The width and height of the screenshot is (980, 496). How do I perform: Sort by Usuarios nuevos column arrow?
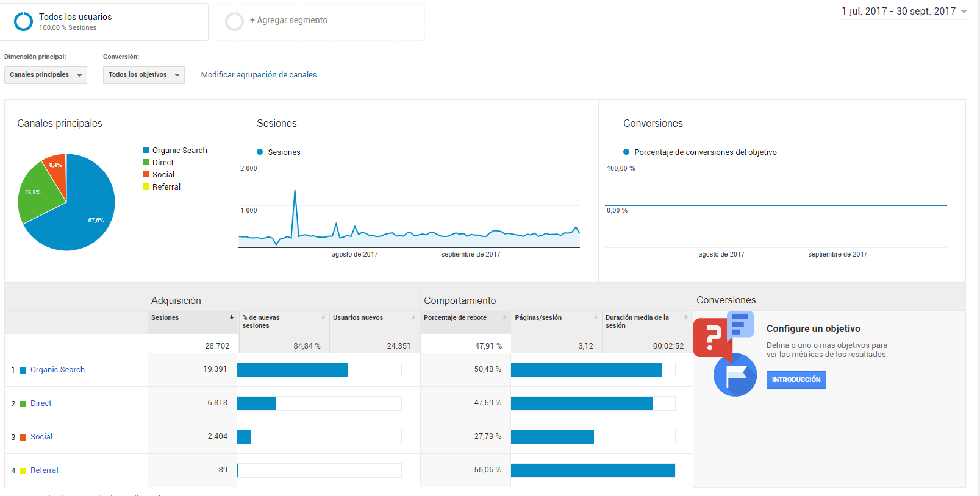point(413,317)
